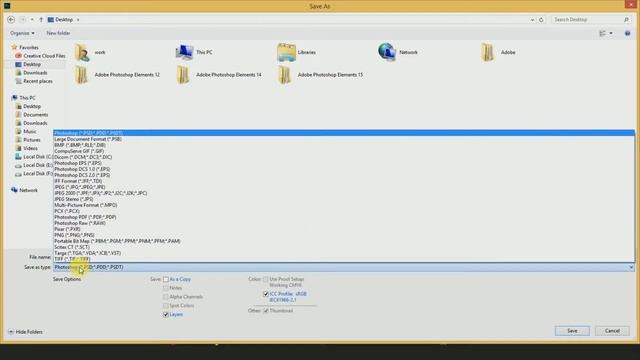Choose Photoshop EPS format
Viewport: 640px width, 360px height.
(344, 163)
